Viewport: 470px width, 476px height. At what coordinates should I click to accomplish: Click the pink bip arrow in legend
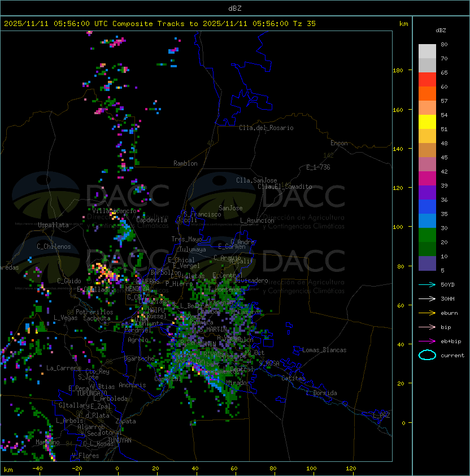tap(427, 327)
